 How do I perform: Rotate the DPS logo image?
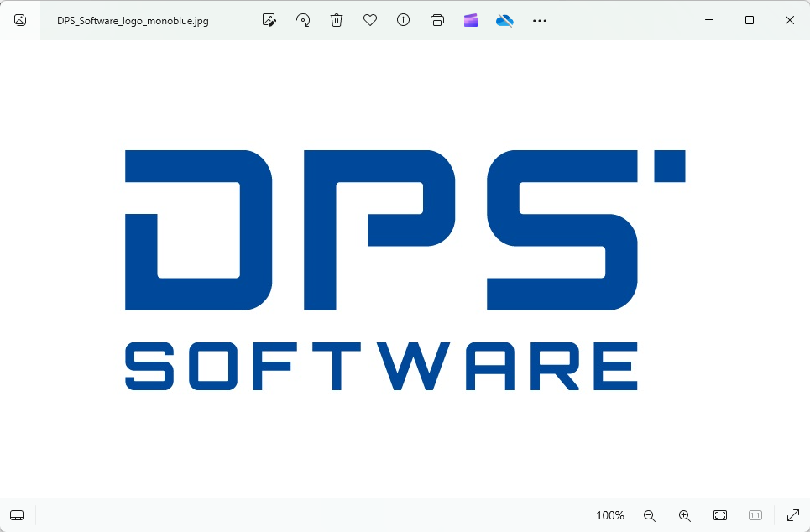tap(303, 20)
